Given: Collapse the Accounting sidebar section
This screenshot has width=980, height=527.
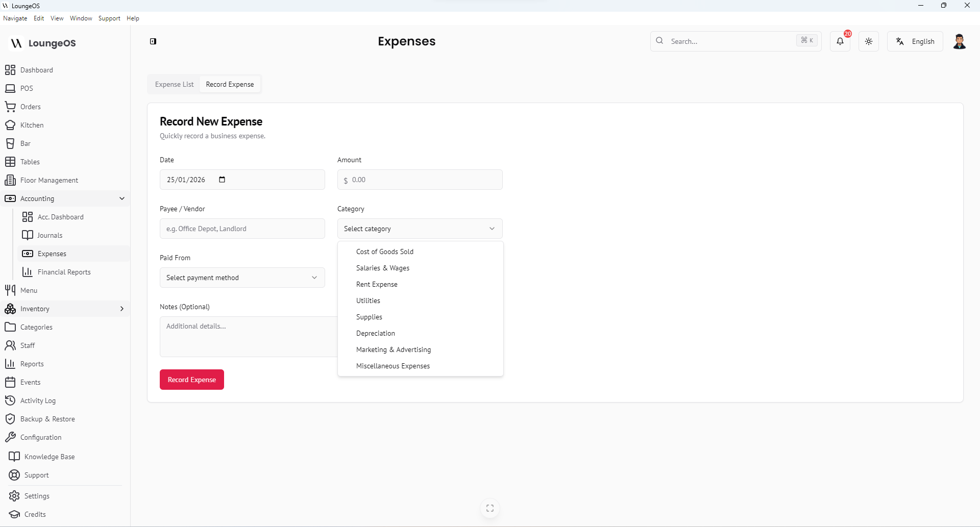Looking at the screenshot, I should tap(121, 198).
